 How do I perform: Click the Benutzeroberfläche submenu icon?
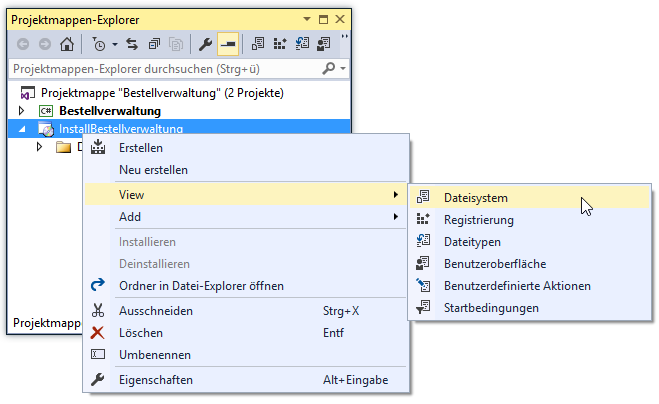[x=423, y=263]
